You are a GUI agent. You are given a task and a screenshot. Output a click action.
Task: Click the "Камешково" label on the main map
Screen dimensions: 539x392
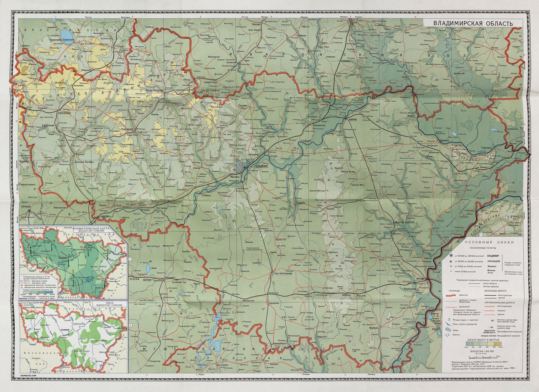tap(319, 125)
